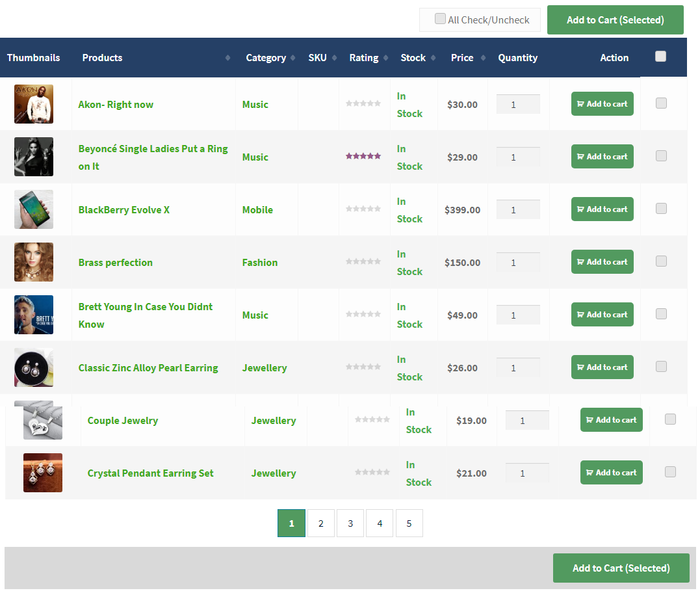This screenshot has width=700, height=595.
Task: Check the BlackBerry Evolve X row checkbox
Action: point(661,209)
